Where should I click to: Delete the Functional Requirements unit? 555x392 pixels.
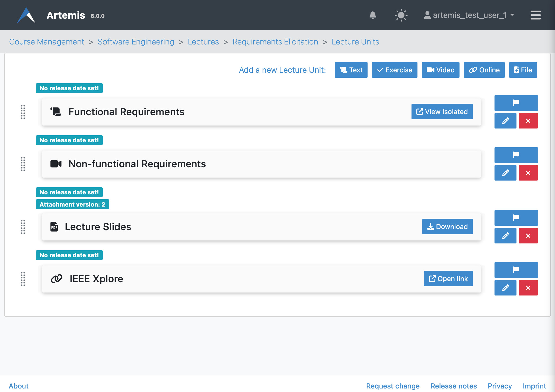528,121
